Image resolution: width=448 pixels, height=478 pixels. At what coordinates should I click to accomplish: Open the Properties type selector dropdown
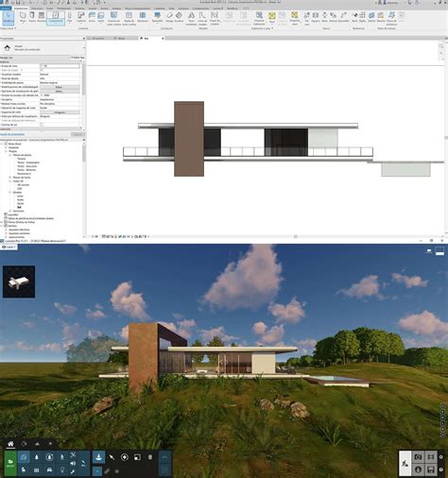(x=84, y=48)
